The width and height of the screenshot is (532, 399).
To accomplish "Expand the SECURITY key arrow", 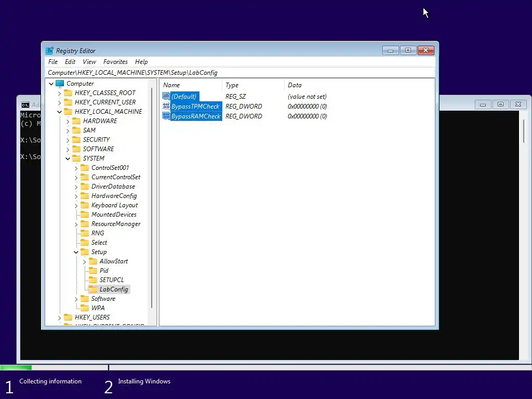I will pyautogui.click(x=68, y=140).
